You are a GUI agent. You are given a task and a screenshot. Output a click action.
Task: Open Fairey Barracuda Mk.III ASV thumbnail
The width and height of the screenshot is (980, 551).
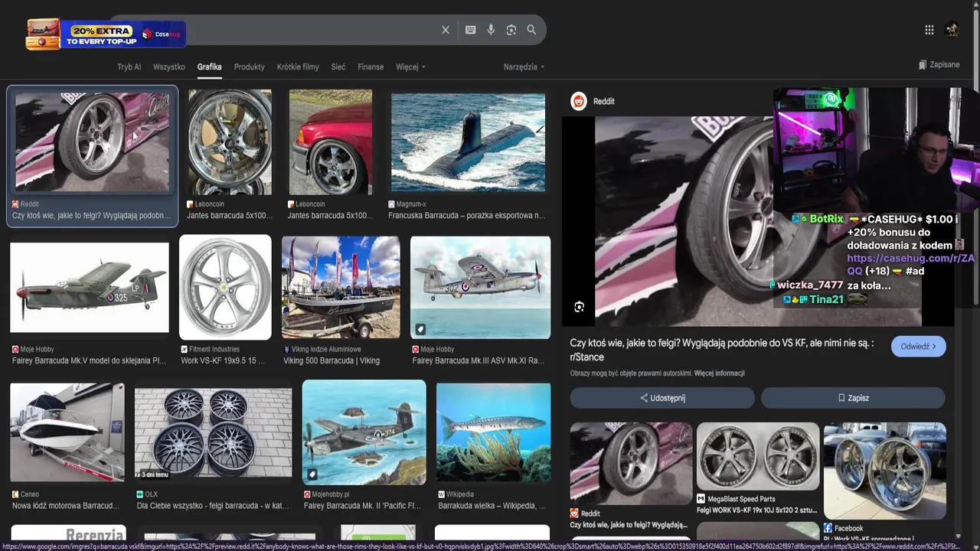tap(480, 287)
